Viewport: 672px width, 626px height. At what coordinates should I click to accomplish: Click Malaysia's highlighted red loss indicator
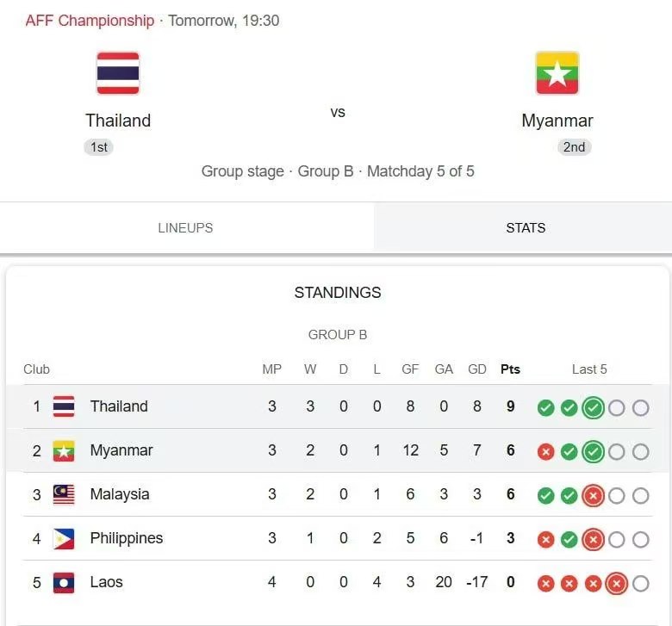[x=593, y=496]
